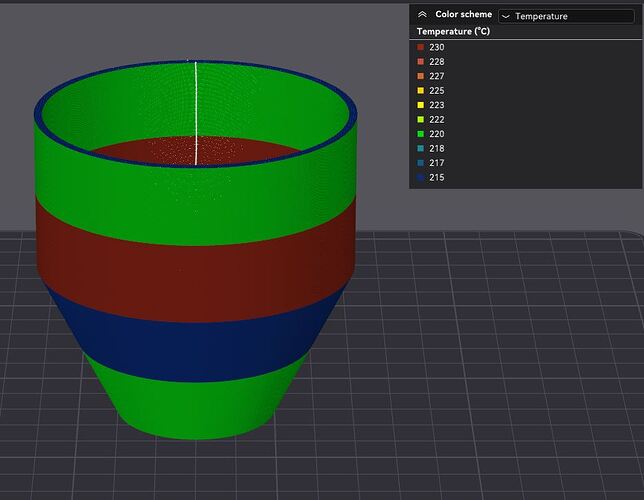This screenshot has height=500, width=644.
Task: Select the "Color scheme" label
Action: (463, 14)
